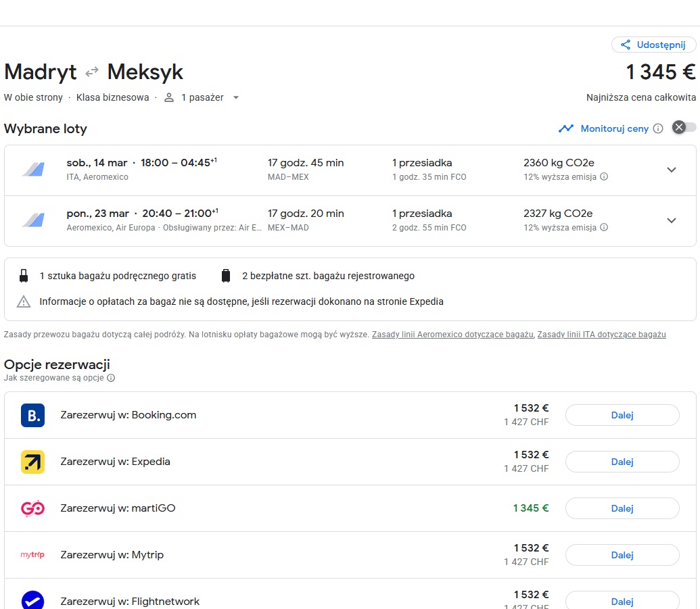Click emission info icon for 2360 kg CO2e
This screenshot has width=700, height=609.
[604, 176]
